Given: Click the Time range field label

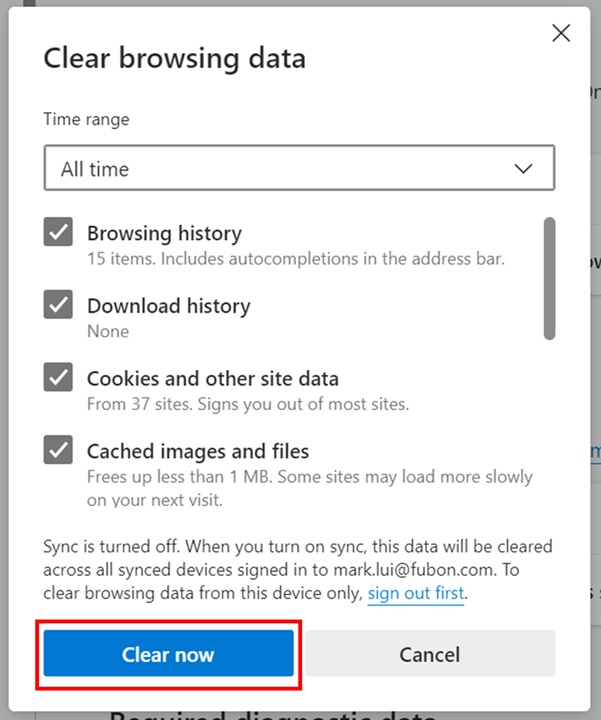Looking at the screenshot, I should click(86, 119).
